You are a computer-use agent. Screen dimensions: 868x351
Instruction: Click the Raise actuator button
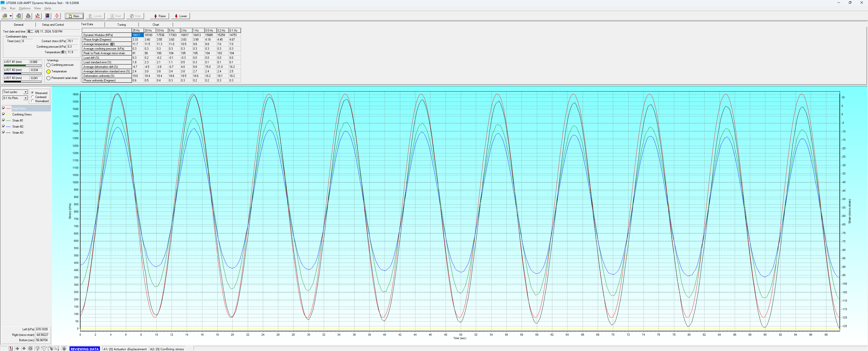159,16
